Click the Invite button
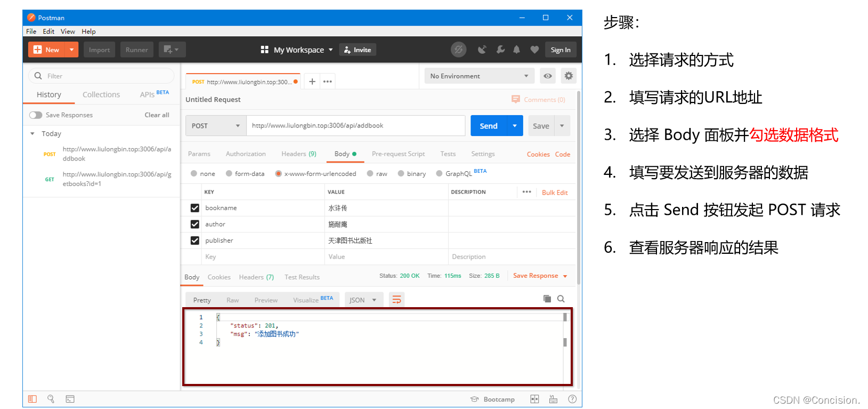Screen dimensions: 868x409 (x=358, y=50)
